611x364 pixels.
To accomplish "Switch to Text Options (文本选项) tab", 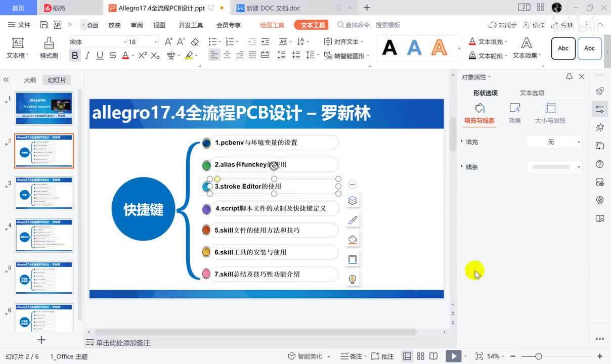I will coord(532,93).
